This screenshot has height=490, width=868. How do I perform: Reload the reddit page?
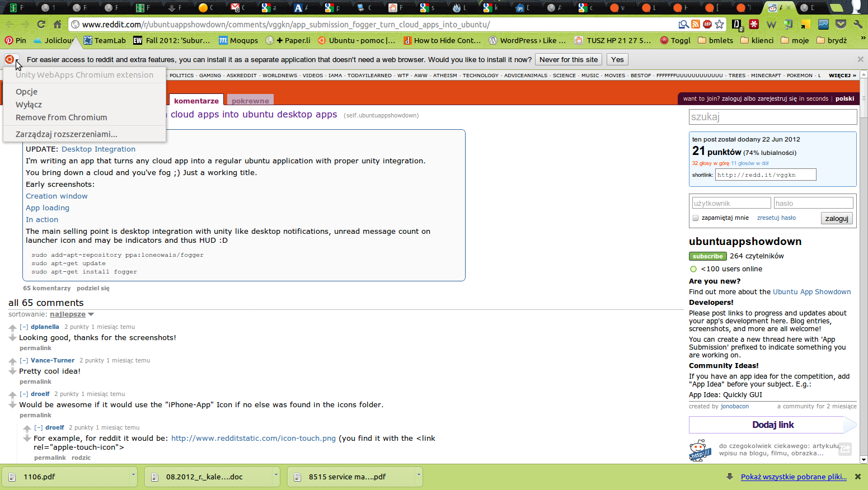41,24
